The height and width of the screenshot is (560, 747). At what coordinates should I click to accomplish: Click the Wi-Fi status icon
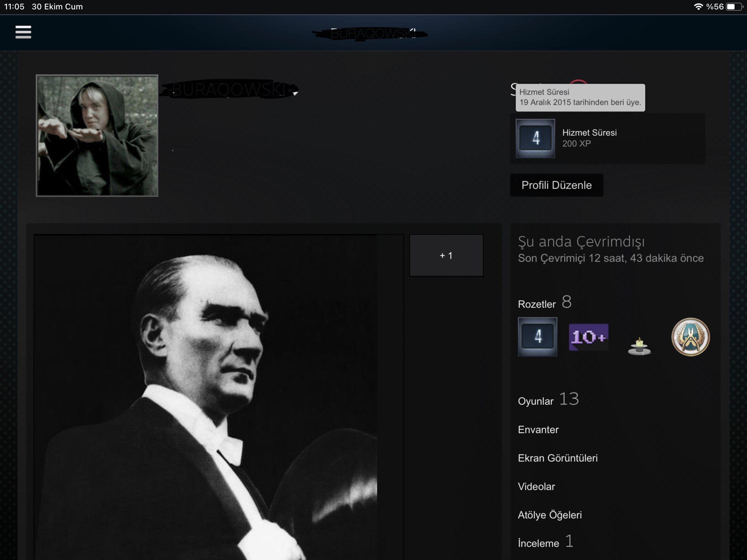point(698,7)
